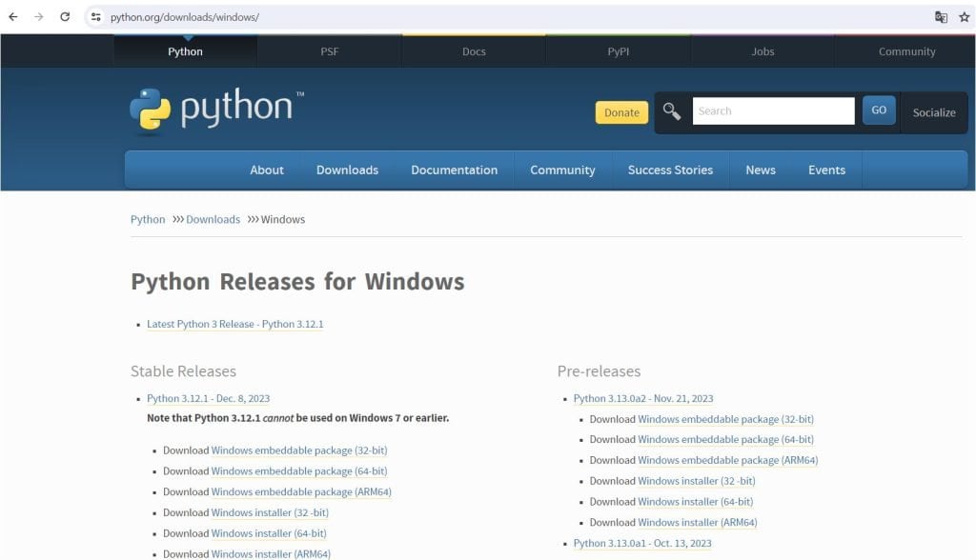Image resolution: width=976 pixels, height=560 pixels.
Task: Click the browser forward arrow
Action: coord(39,17)
